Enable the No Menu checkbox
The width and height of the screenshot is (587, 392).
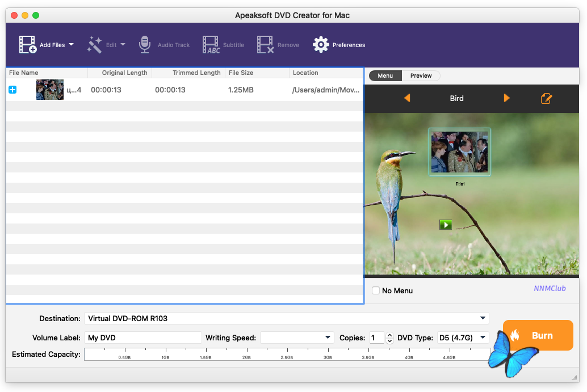click(376, 290)
